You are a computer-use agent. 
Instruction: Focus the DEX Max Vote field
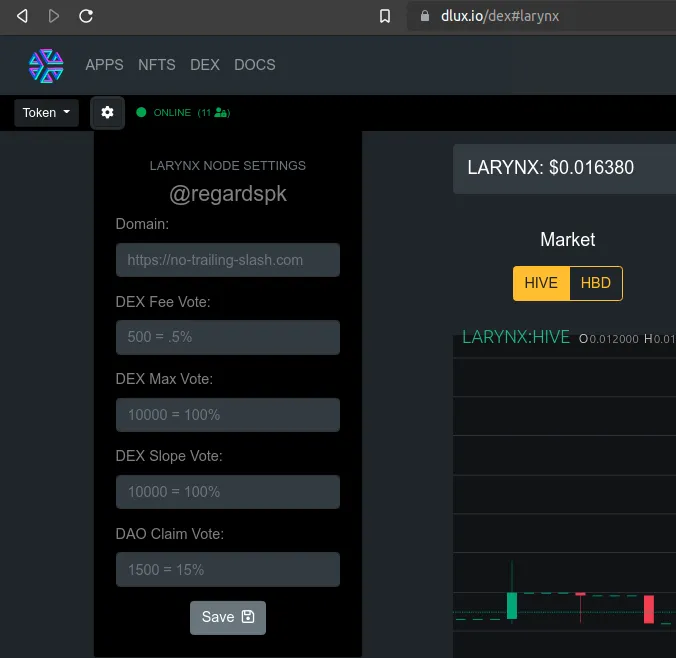(x=228, y=415)
